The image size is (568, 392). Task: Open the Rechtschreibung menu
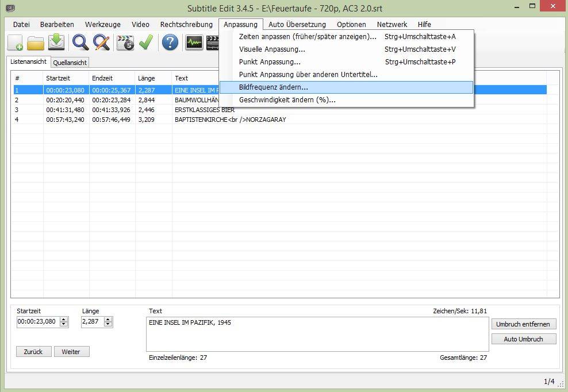pyautogui.click(x=186, y=24)
